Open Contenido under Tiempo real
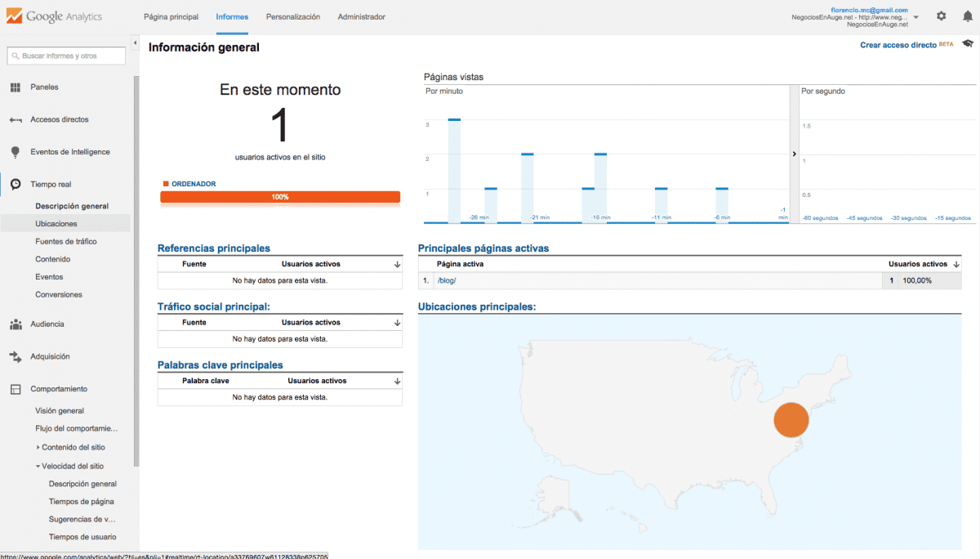This screenshot has width=980, height=559. point(53,259)
